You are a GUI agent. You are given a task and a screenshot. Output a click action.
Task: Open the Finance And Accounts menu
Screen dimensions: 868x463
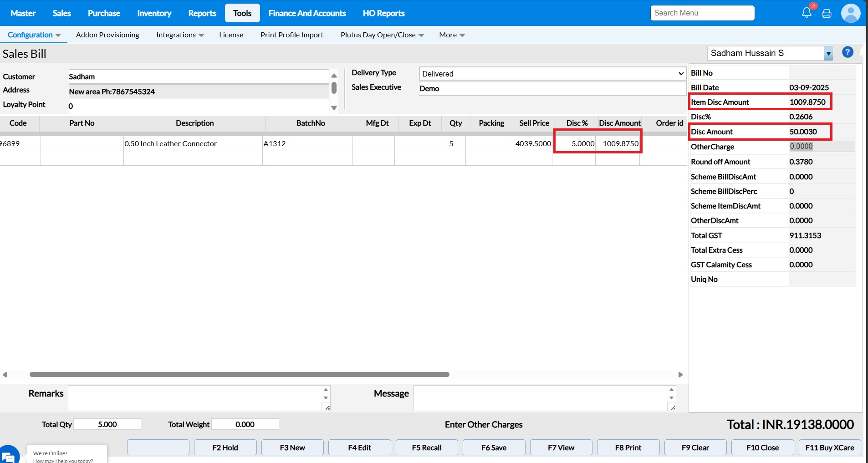tap(307, 13)
